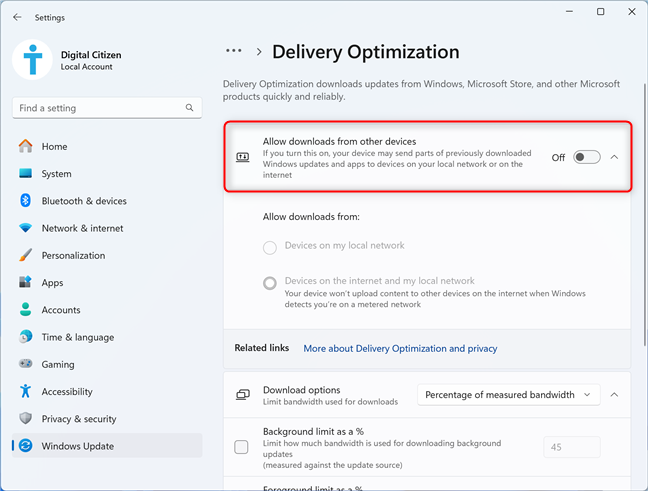Click Limit bandwidth used for downloads text
The height and width of the screenshot is (491, 648).
330,402
